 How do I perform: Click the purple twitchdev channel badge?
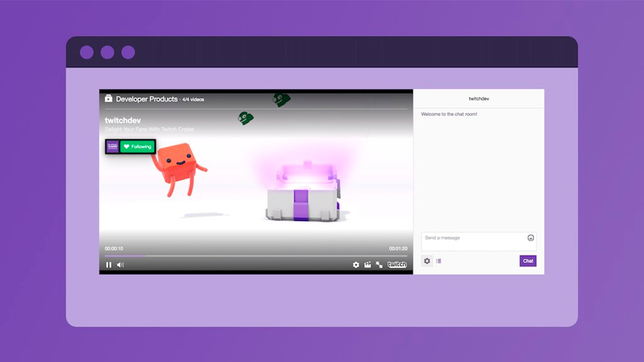(112, 146)
